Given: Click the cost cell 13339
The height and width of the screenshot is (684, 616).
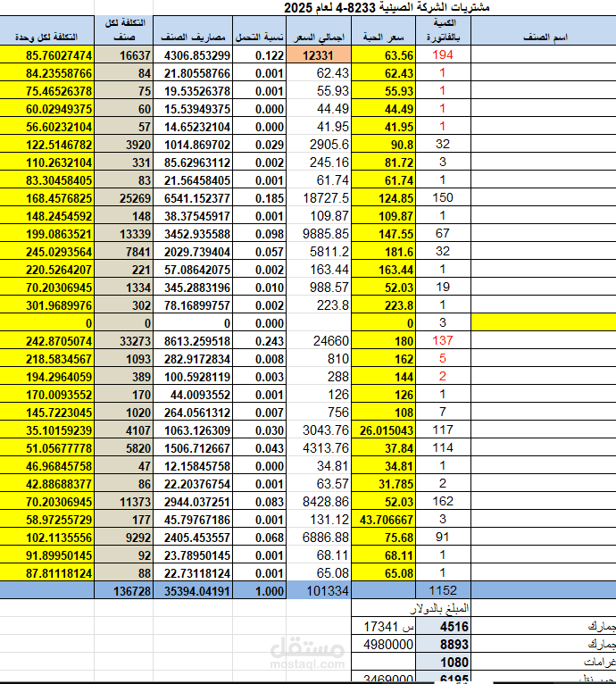Looking at the screenshot, I should coord(124,234).
